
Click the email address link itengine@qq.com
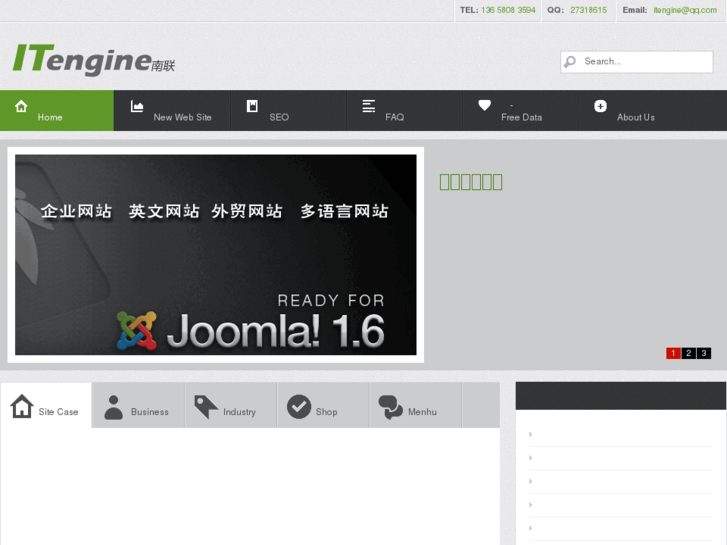[685, 10]
